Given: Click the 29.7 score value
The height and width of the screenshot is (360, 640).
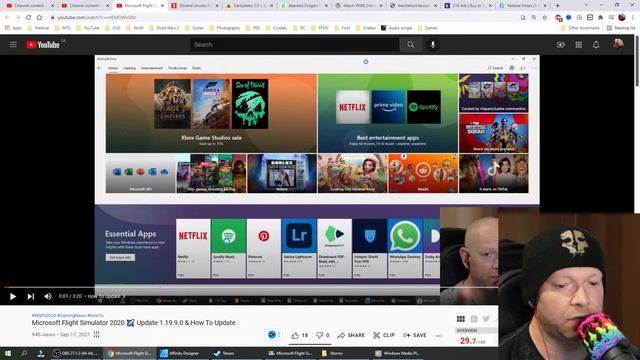Looking at the screenshot, I should pos(468,341).
